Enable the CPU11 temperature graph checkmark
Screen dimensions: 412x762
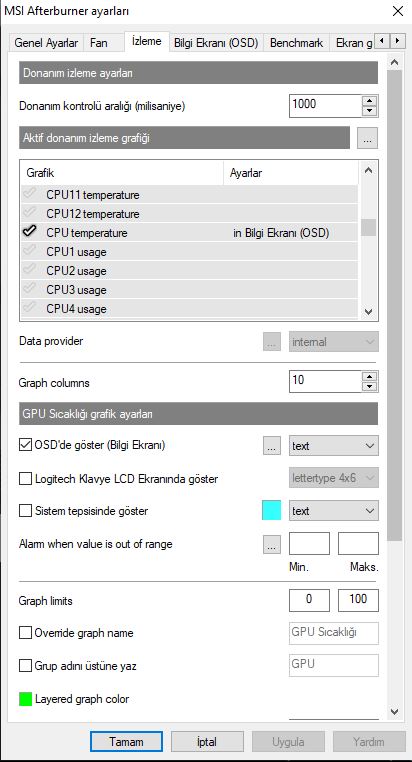29,193
